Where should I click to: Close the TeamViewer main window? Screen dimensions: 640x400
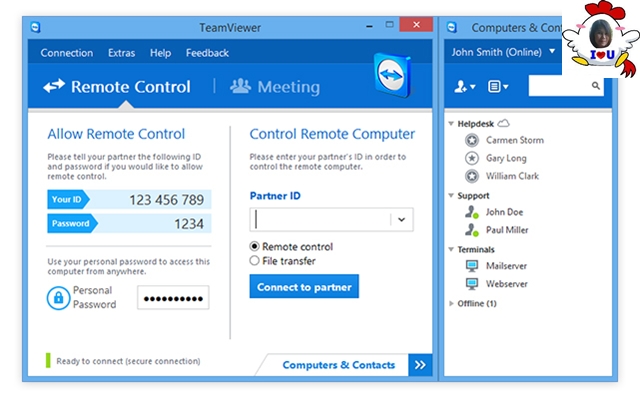coord(416,24)
